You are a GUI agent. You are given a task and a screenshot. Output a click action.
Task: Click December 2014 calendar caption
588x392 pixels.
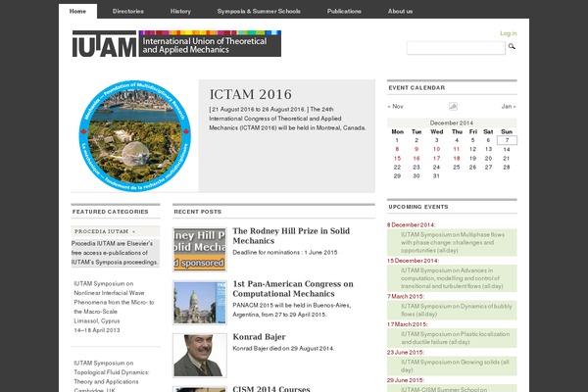(452, 123)
